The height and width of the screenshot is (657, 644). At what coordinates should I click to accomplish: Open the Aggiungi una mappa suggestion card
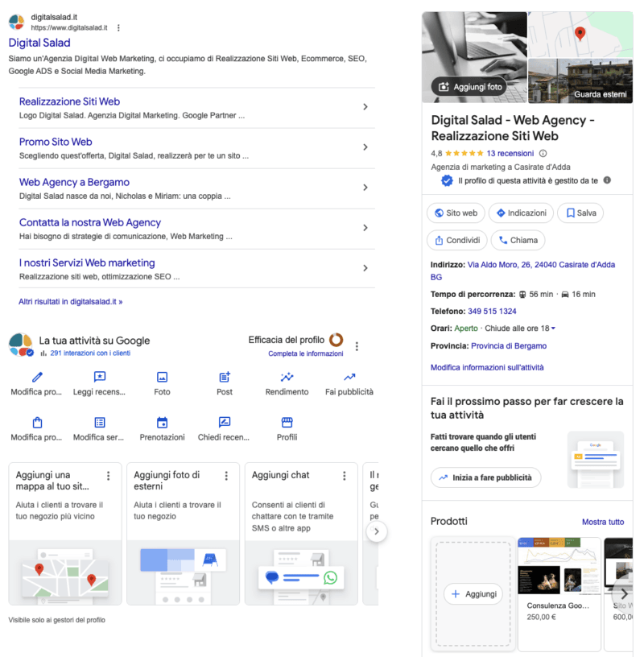point(65,534)
